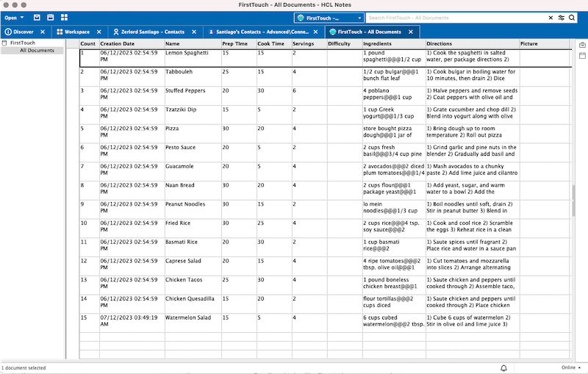The height and width of the screenshot is (374, 588).
Task: Click the FirstTouch database icon in sidebar
Action: (4, 43)
